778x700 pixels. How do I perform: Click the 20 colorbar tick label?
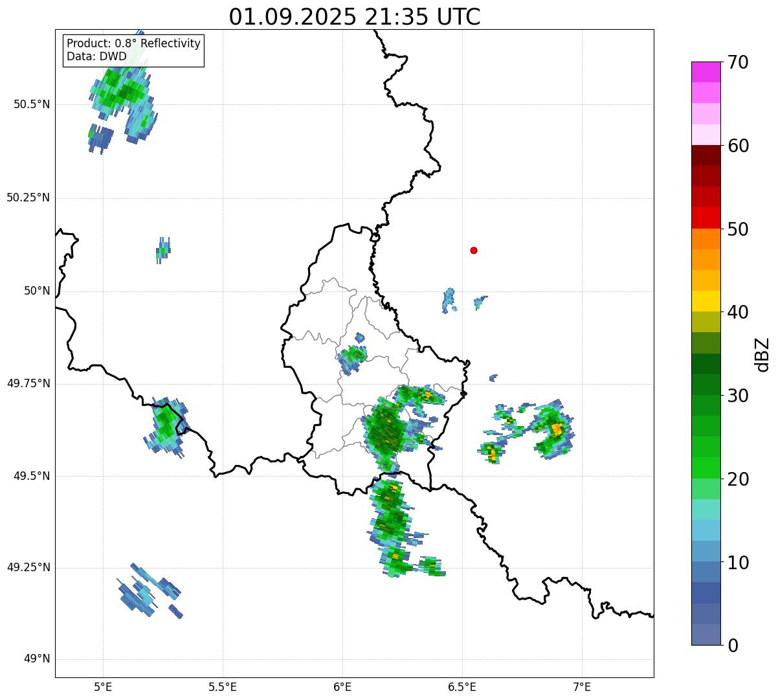[737, 479]
